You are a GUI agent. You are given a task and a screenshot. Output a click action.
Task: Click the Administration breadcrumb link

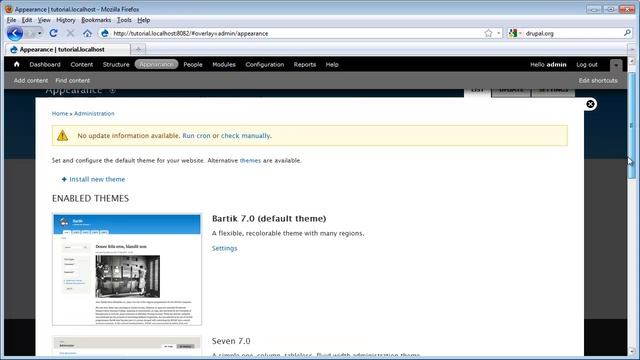coord(94,113)
